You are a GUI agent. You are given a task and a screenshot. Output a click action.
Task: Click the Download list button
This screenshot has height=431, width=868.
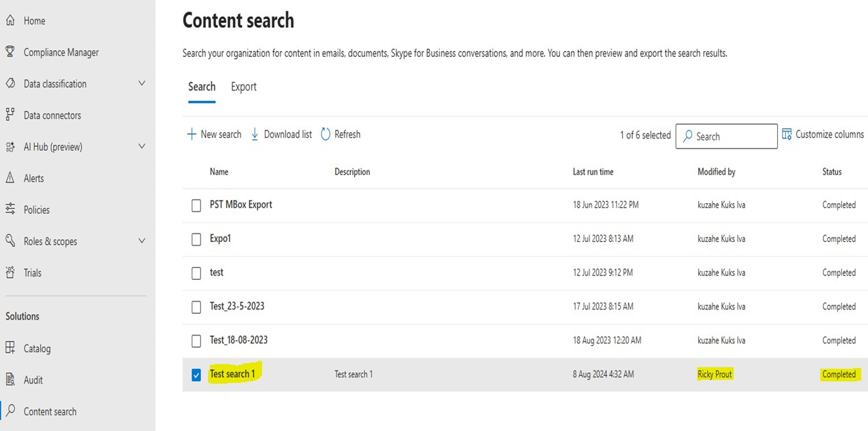[281, 134]
